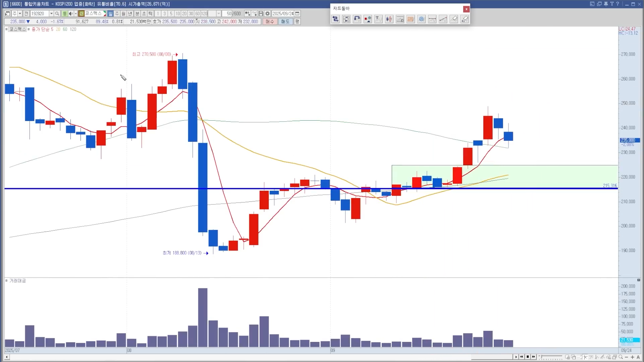Click the horizontal line drawing tool
This screenshot has height=362, width=644.
[432, 19]
